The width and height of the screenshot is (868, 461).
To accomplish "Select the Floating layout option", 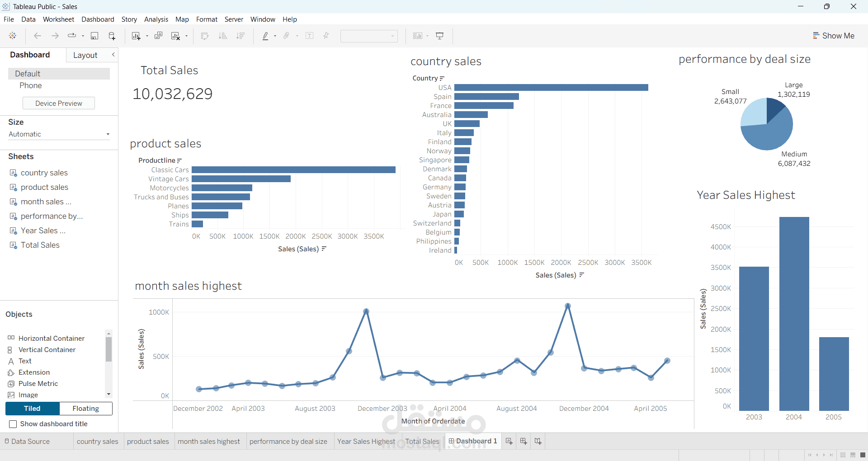I will tap(86, 408).
